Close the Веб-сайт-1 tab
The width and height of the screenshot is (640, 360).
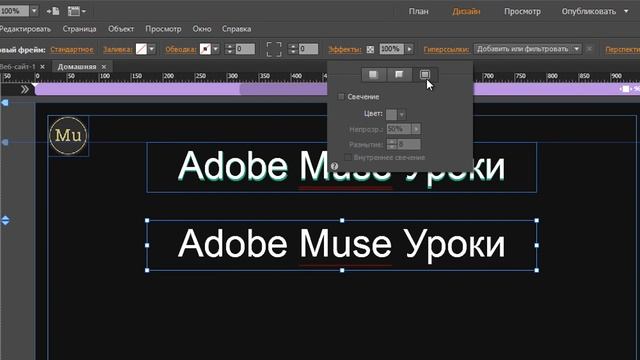point(42,67)
